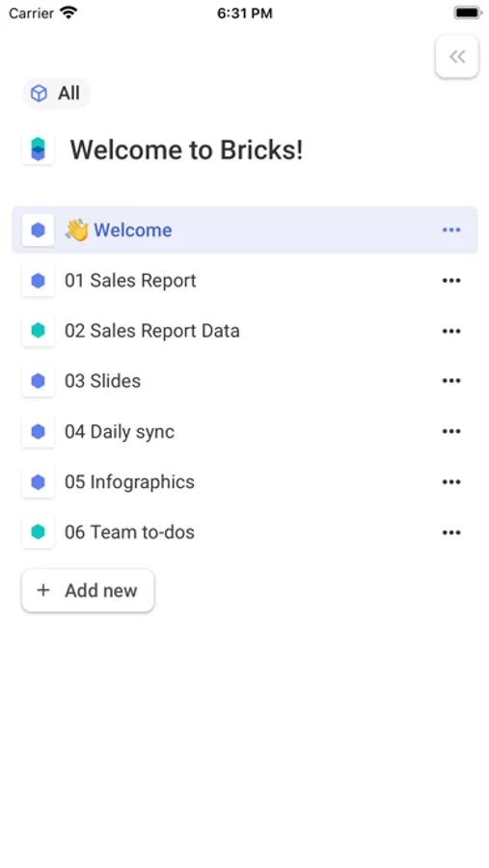Open more options for Welcome page
This screenshot has height=868, width=489.
451,231
